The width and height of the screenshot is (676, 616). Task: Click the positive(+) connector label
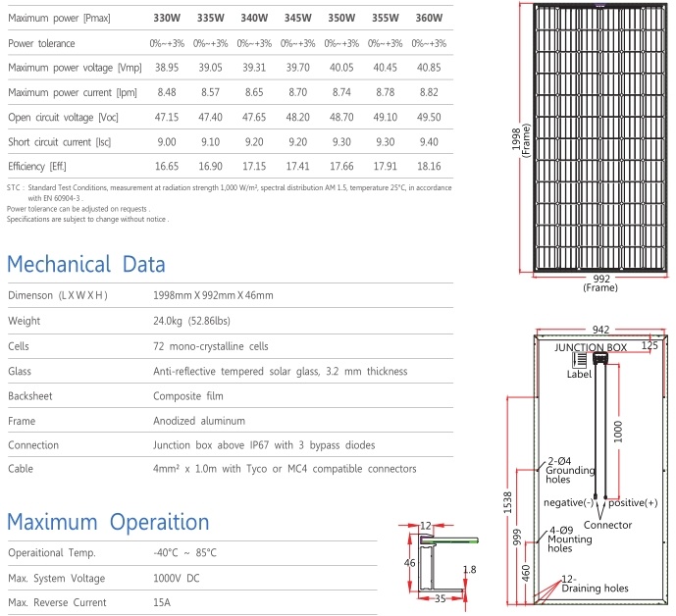pyautogui.click(x=633, y=502)
